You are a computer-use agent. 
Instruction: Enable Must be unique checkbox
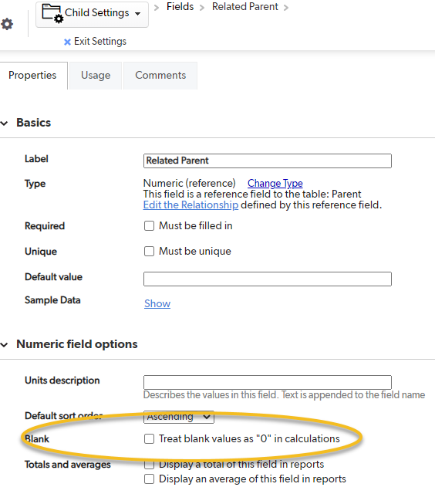click(149, 251)
